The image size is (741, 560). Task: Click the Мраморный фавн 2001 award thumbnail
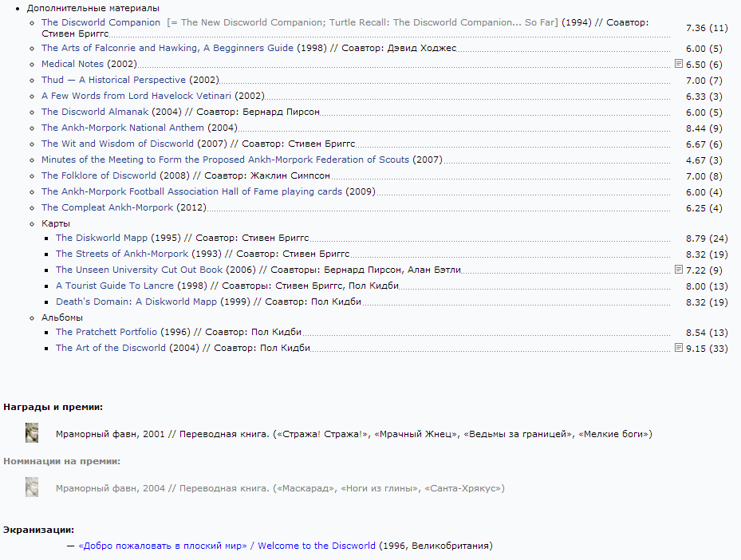[x=32, y=433]
